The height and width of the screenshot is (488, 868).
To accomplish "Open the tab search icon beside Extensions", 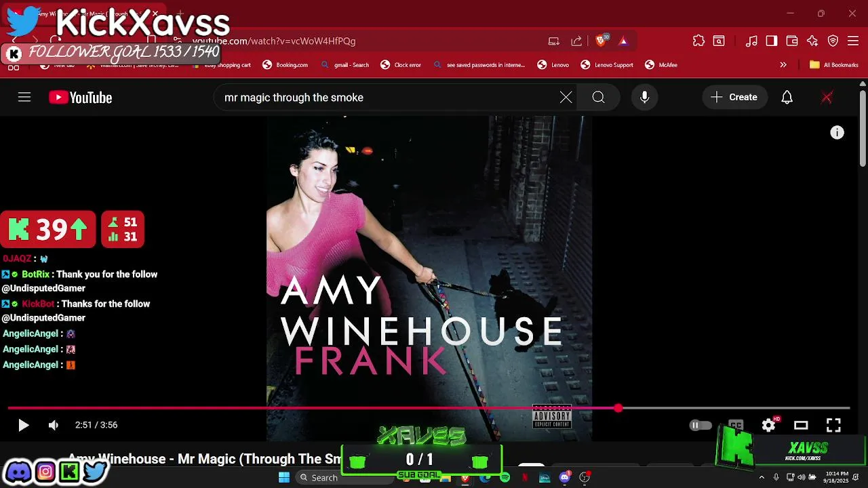I will click(x=719, y=41).
